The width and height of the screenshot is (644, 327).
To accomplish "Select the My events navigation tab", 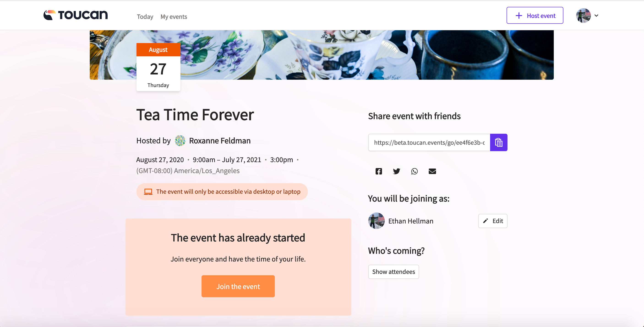I will pyautogui.click(x=174, y=16).
